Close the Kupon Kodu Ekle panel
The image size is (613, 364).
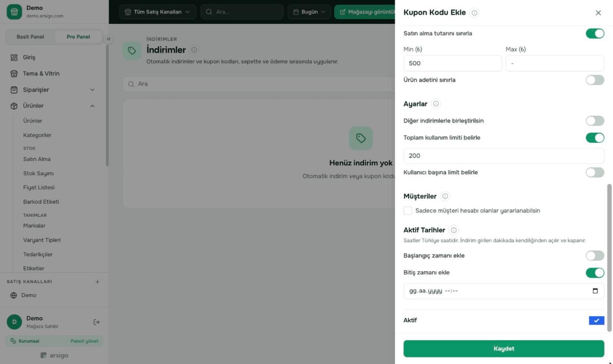pos(598,13)
